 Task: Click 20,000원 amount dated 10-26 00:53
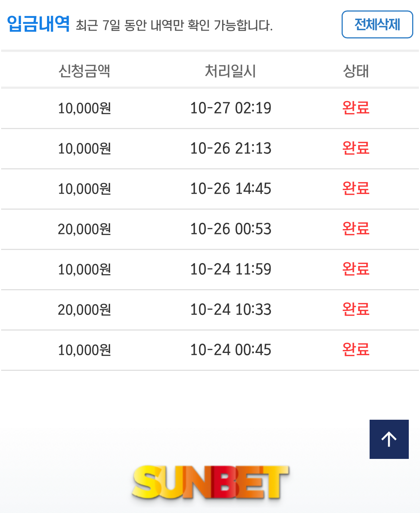[84, 229]
